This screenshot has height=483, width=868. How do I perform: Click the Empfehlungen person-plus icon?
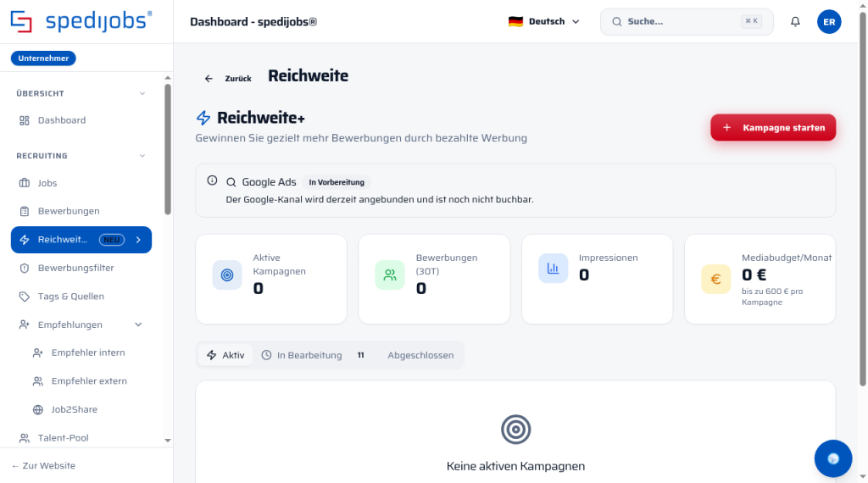pos(25,325)
